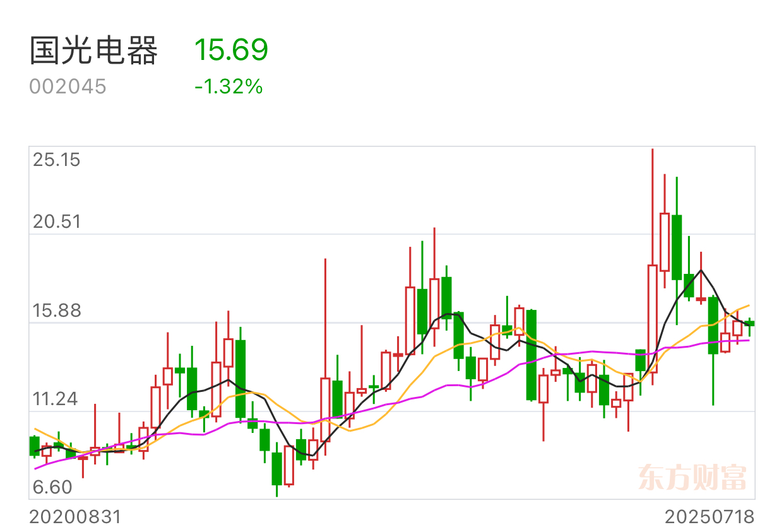This screenshot has width=784, height=532.
Task: Click the 东方财富 watermark logo
Action: pos(692,478)
